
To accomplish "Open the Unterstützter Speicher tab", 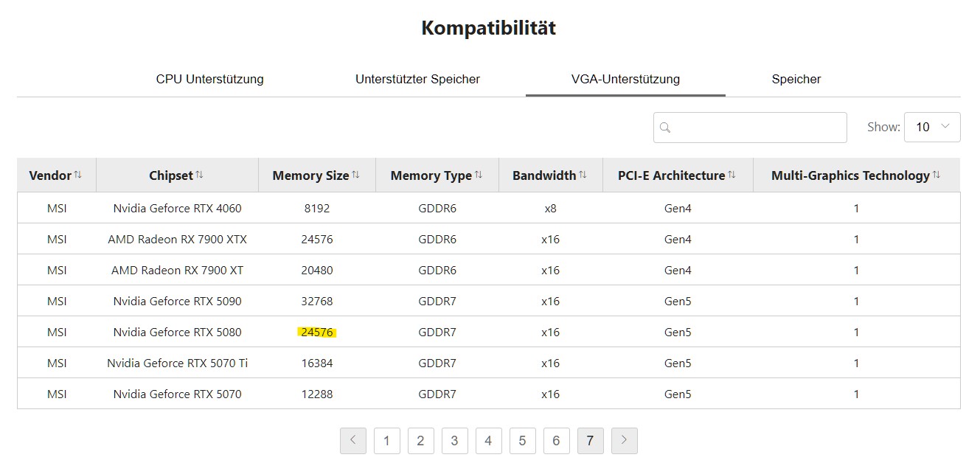I will tap(418, 79).
